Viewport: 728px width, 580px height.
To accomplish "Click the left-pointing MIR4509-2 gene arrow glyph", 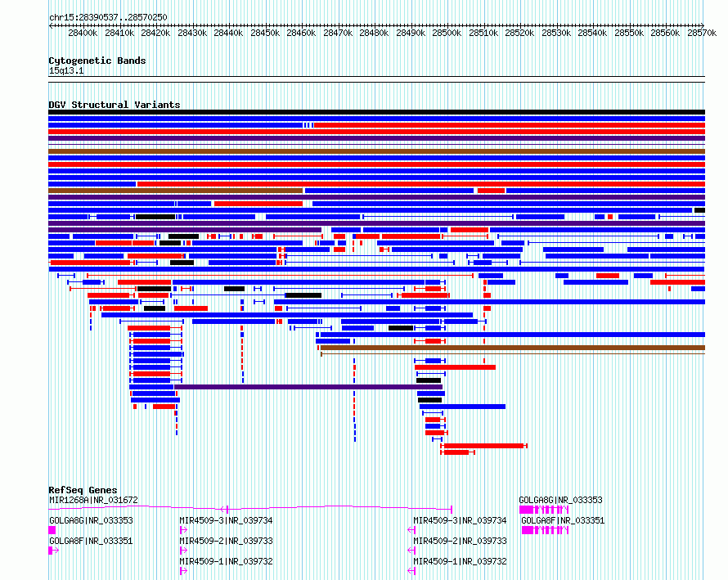I will pos(411,551).
